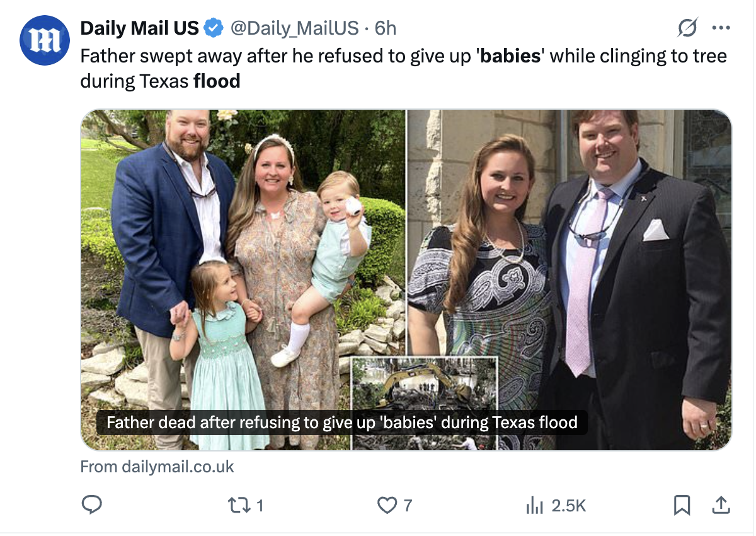
Task: Click the blue verified checkmark badge
Action: pyautogui.click(x=214, y=28)
